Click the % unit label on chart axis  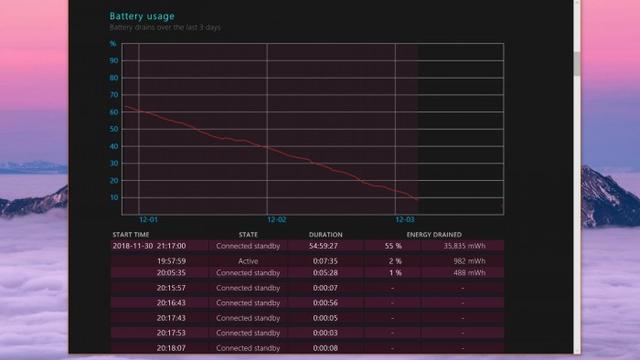[x=113, y=44]
